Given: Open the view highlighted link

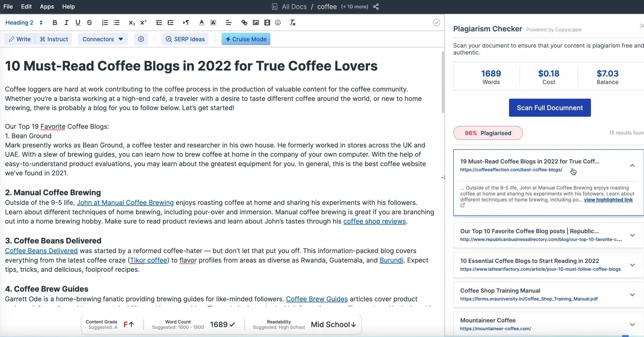Looking at the screenshot, I should tap(608, 200).
